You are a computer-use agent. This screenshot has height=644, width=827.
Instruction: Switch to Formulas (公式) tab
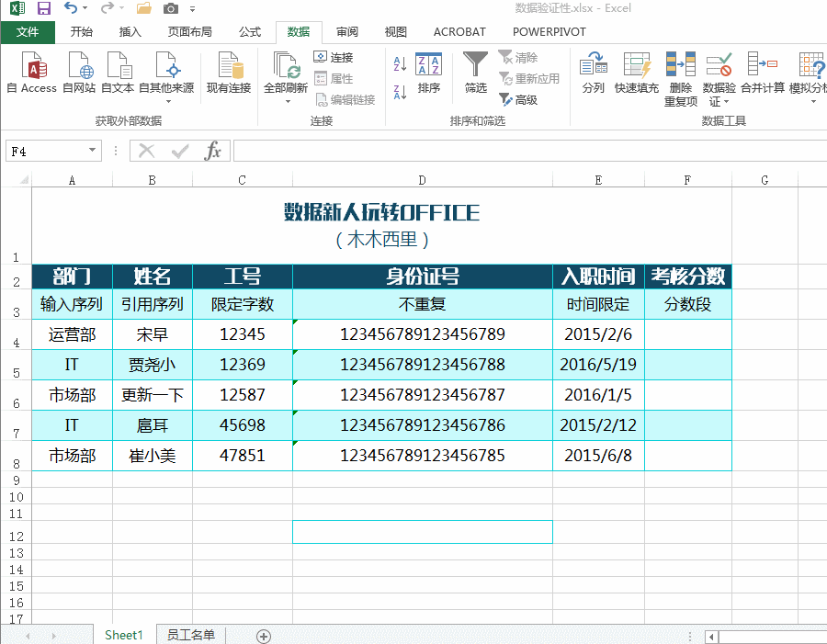point(249,31)
